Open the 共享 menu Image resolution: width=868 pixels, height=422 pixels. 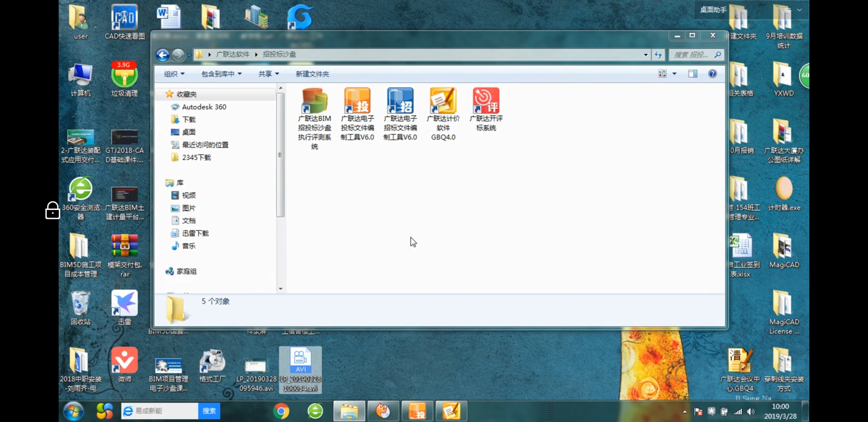click(269, 74)
